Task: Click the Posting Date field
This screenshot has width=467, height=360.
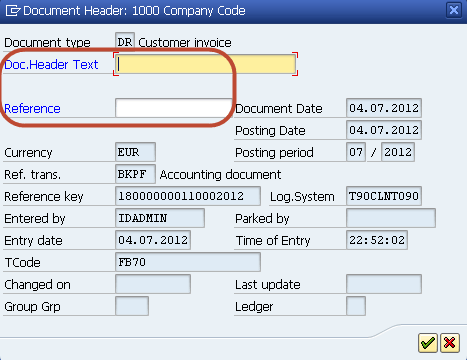Action: (x=384, y=130)
